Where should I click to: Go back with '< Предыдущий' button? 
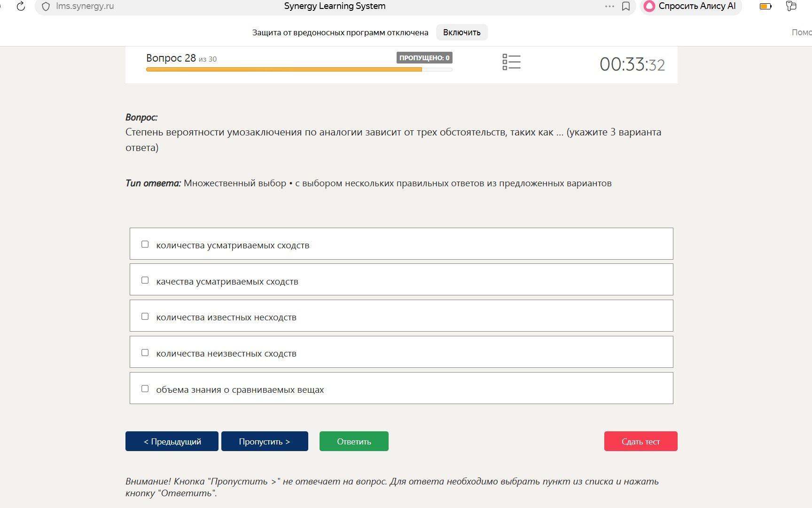click(x=172, y=441)
